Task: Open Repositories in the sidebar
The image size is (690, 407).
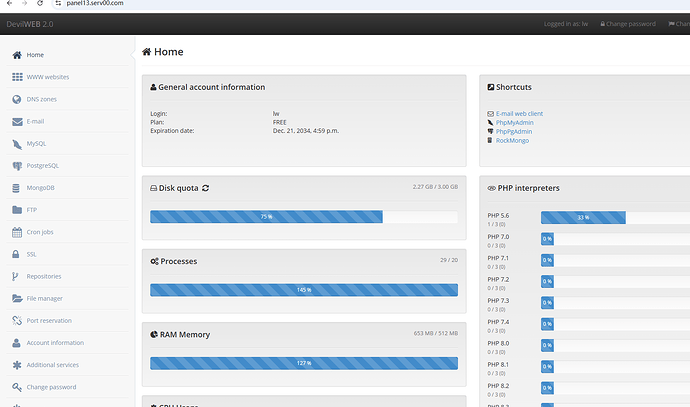Action: click(44, 276)
